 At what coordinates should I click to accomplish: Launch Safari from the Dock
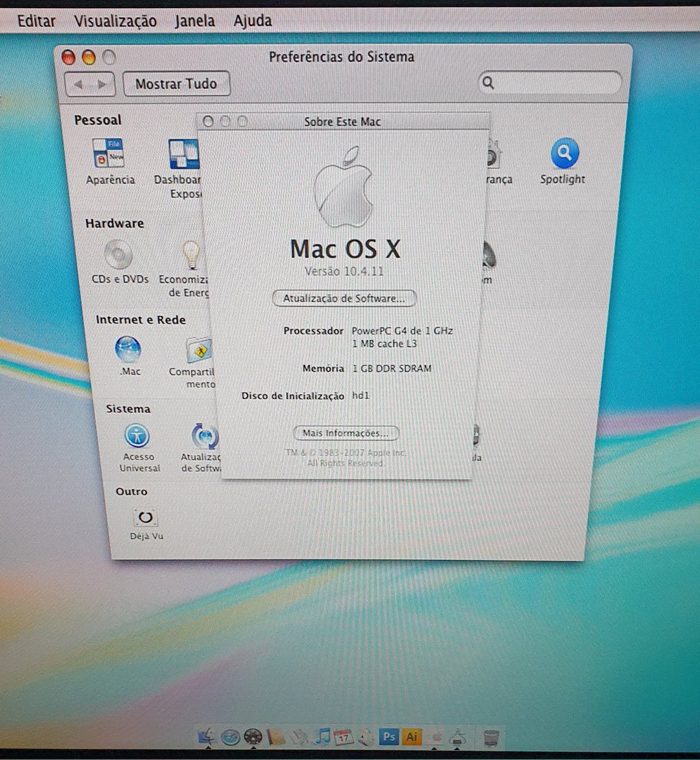click(x=230, y=737)
